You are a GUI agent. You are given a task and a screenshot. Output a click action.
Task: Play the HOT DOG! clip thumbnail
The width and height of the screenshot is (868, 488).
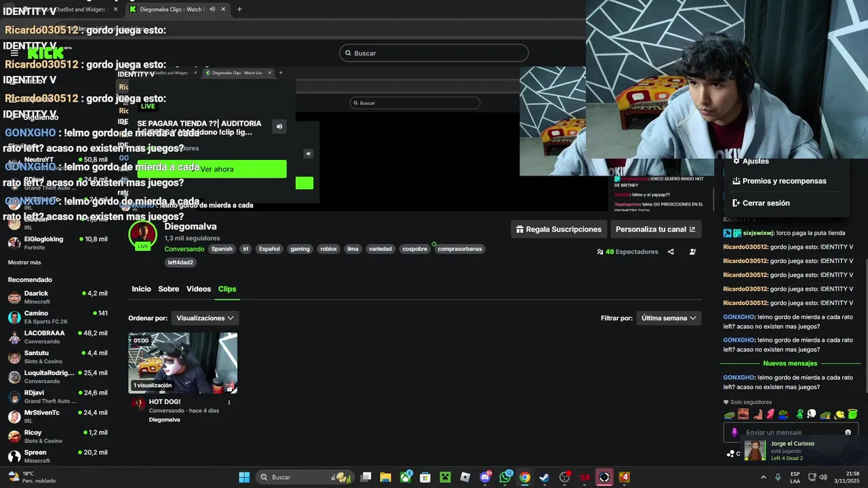pyautogui.click(x=183, y=363)
